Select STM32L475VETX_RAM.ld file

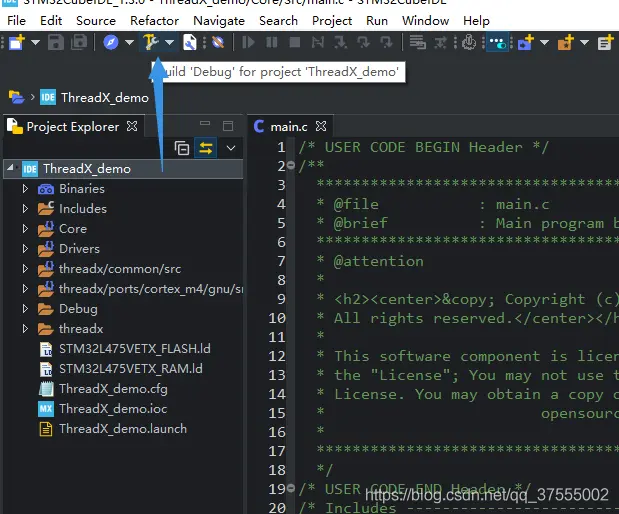click(131, 369)
